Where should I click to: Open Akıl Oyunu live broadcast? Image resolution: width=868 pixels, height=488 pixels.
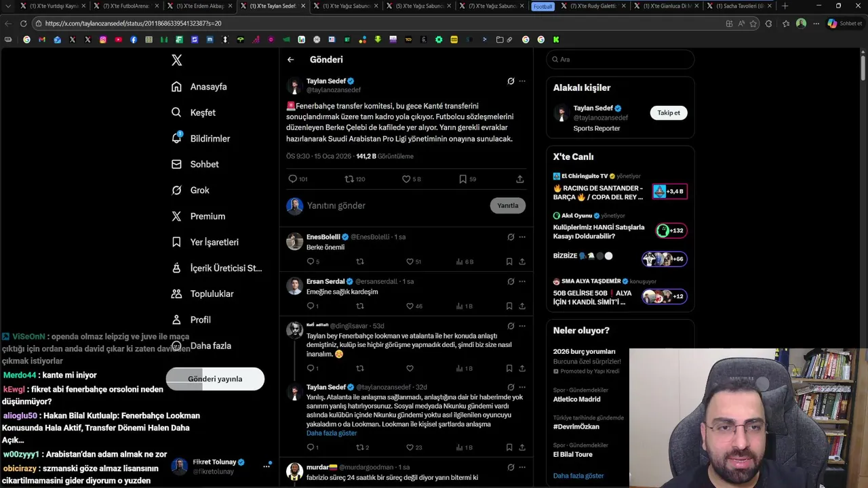(620, 227)
